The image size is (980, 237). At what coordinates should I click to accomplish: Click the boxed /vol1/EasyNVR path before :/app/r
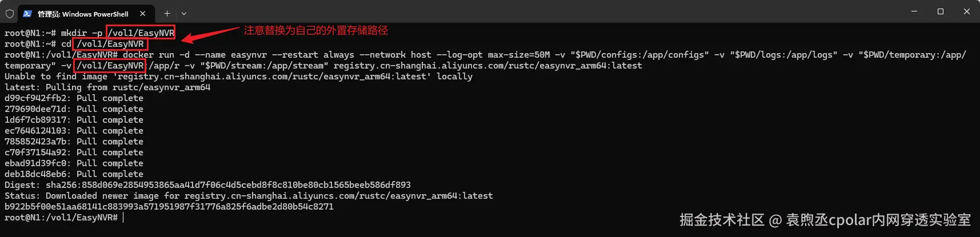110,66
